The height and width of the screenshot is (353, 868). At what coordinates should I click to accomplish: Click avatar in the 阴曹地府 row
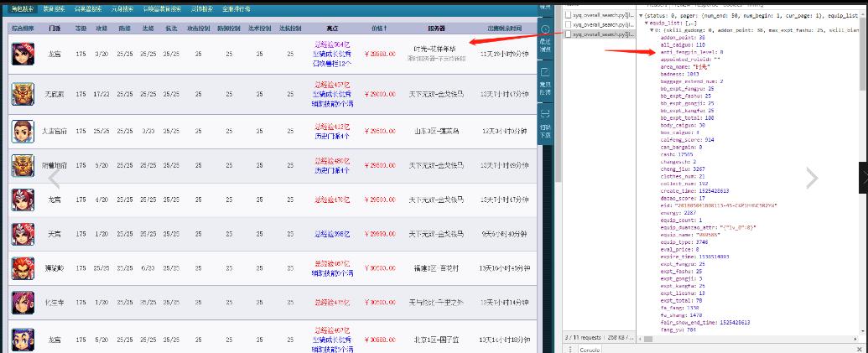pos(23,165)
